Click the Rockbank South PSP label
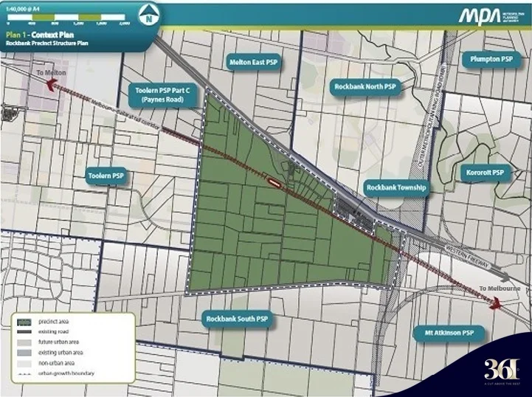 tap(237, 319)
